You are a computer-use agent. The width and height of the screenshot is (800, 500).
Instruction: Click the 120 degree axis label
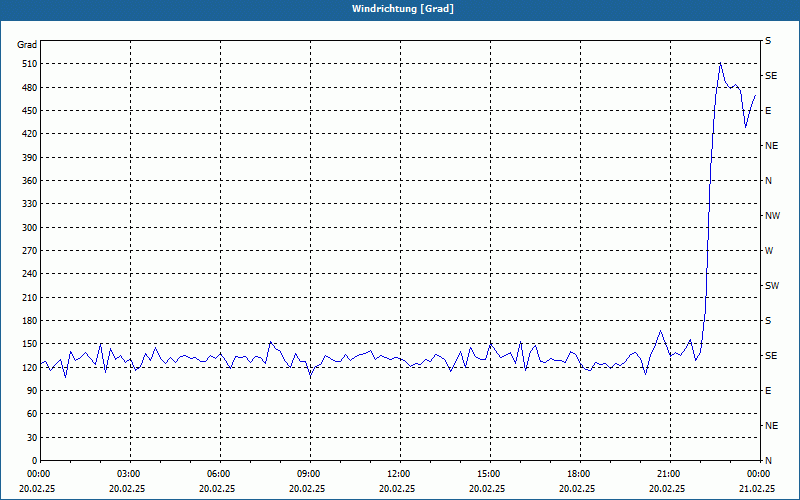[31, 367]
